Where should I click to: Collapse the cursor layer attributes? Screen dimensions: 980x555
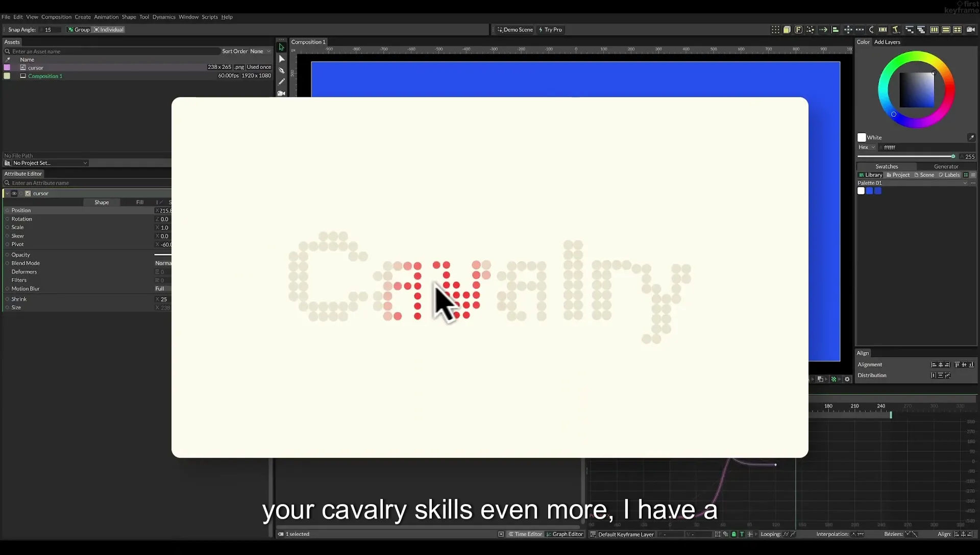click(7, 193)
